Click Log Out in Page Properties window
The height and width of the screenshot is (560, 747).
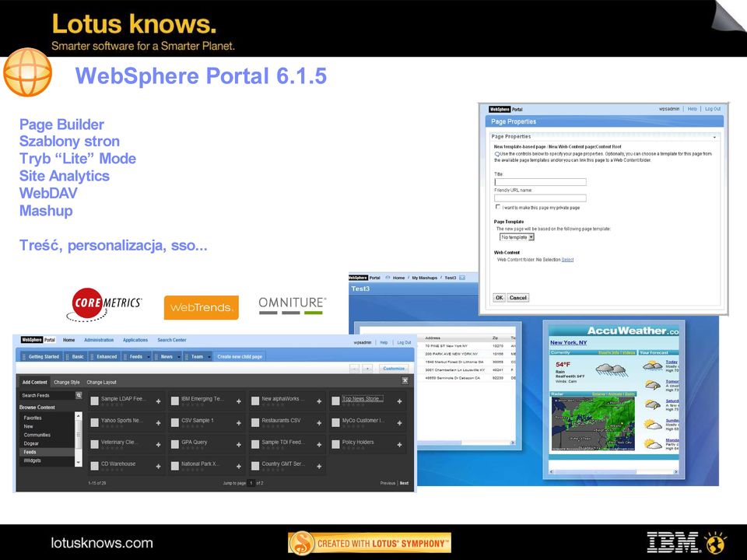[x=713, y=109]
